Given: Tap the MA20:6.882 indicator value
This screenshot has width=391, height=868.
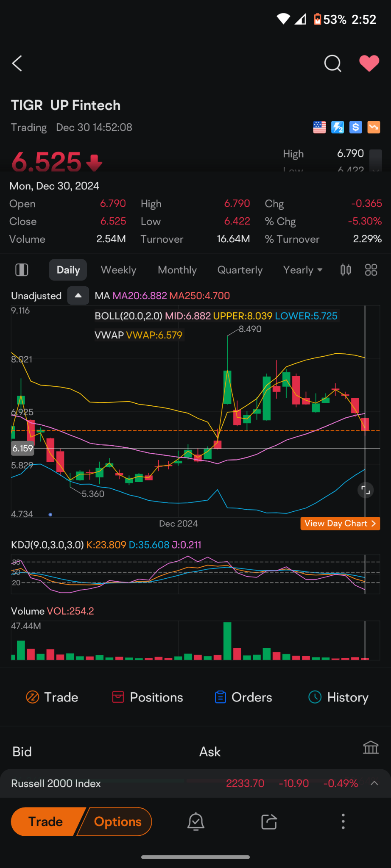Looking at the screenshot, I should 140,296.
